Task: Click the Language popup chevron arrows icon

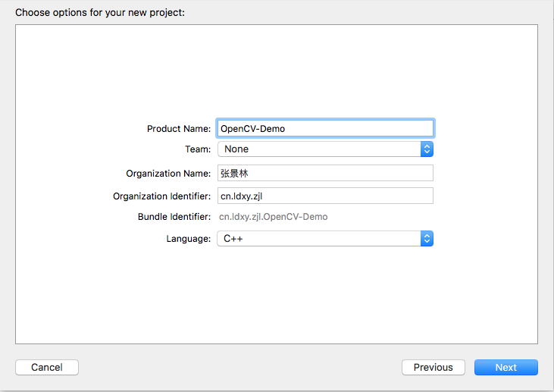Action: tap(427, 239)
